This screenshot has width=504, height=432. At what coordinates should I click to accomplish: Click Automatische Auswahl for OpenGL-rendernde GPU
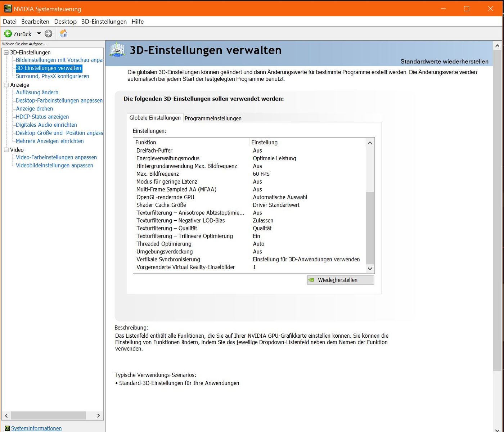[280, 197]
